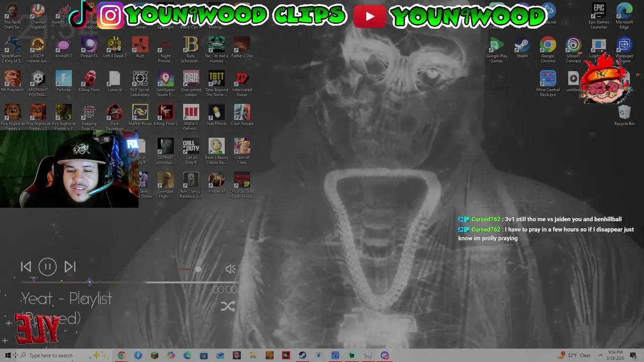Open Chrome from the taskbar
Image resolution: width=644 pixels, height=362 pixels.
[121, 355]
